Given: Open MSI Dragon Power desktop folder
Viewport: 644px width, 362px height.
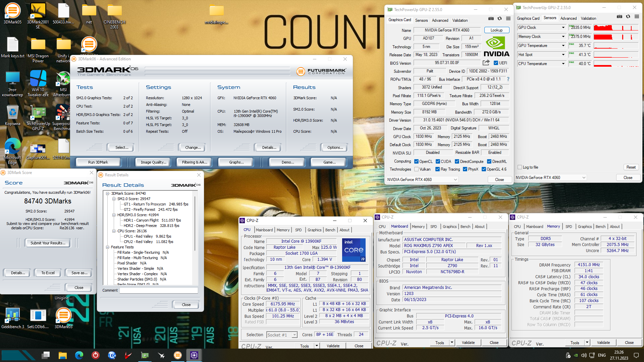Looking at the screenshot, I should [38, 50].
